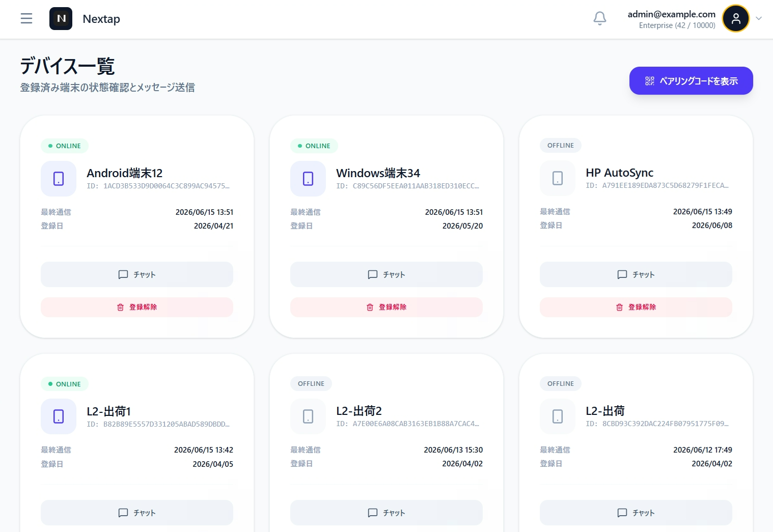Click the ONLINE badge on Windows端末34

point(314,146)
